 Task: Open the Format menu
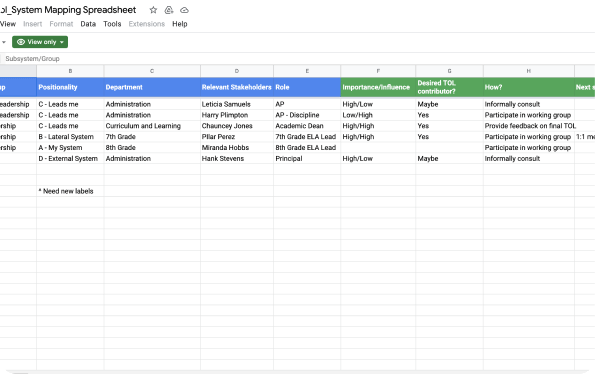[x=61, y=24]
